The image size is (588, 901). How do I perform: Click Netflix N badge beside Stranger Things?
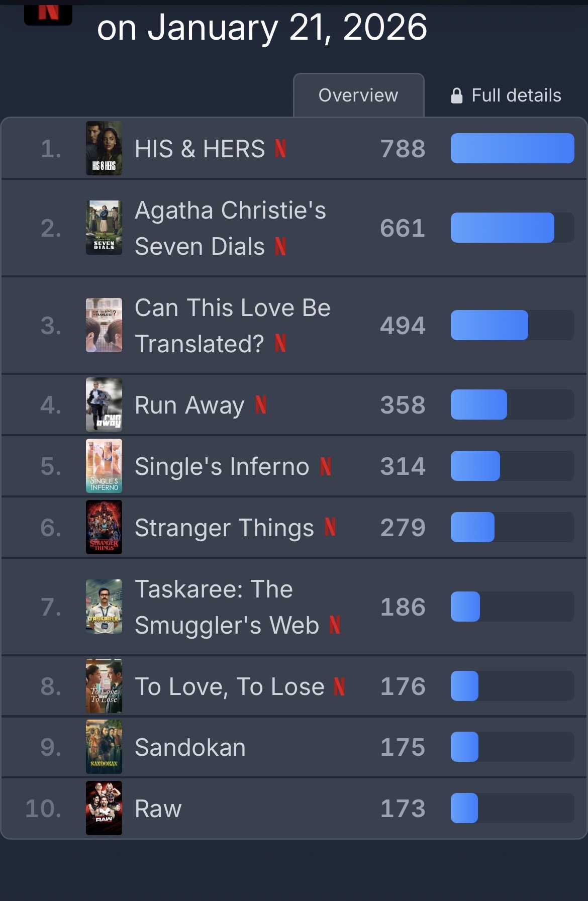click(330, 528)
